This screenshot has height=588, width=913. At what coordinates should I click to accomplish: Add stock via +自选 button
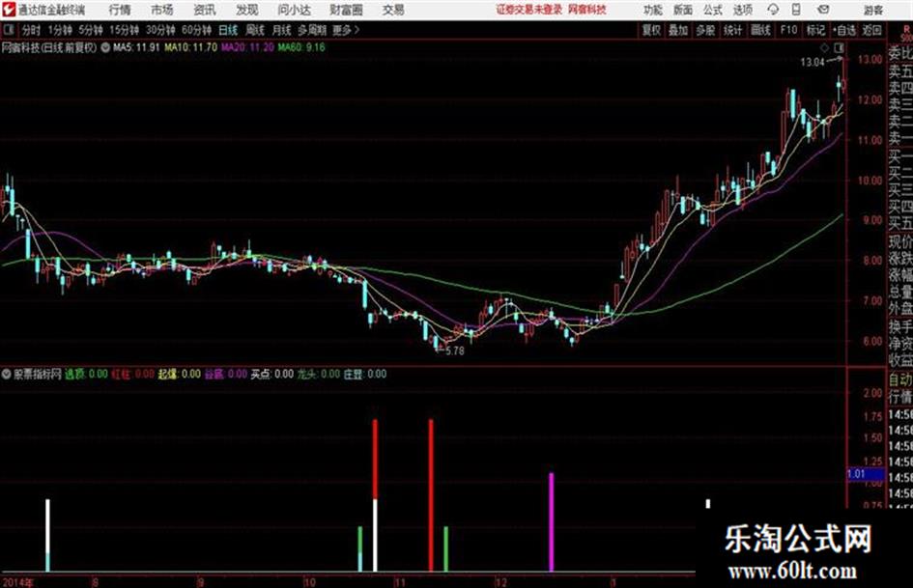coord(844,30)
